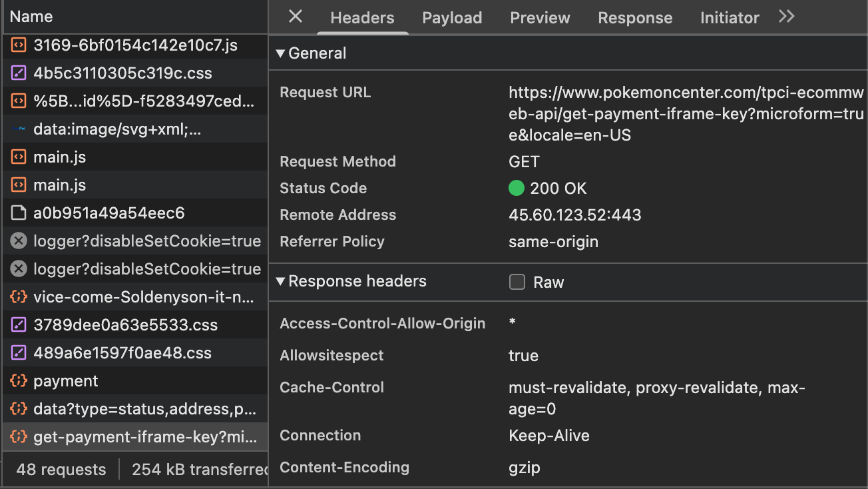Click the 48 requests status bar entry
This screenshot has height=489, width=868.
click(x=61, y=470)
